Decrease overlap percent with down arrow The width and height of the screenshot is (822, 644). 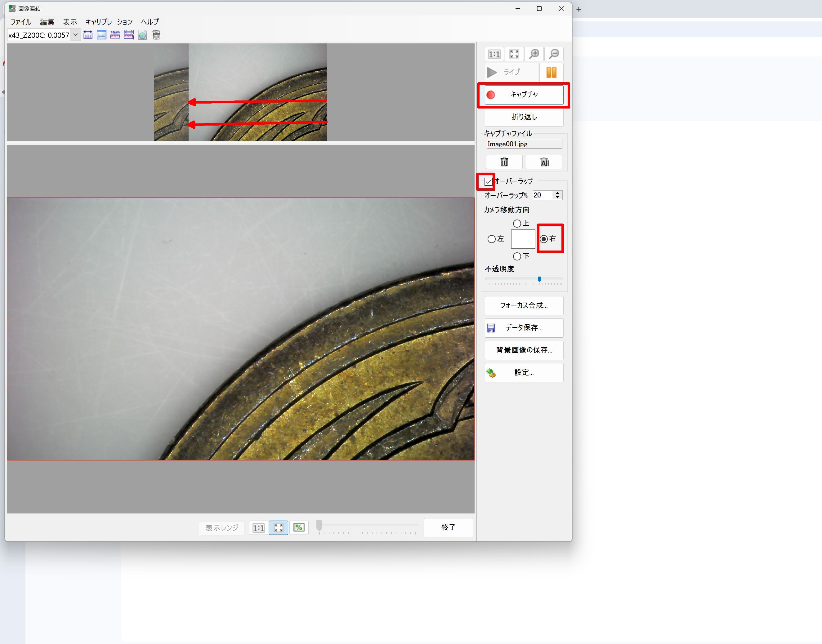[x=557, y=197]
